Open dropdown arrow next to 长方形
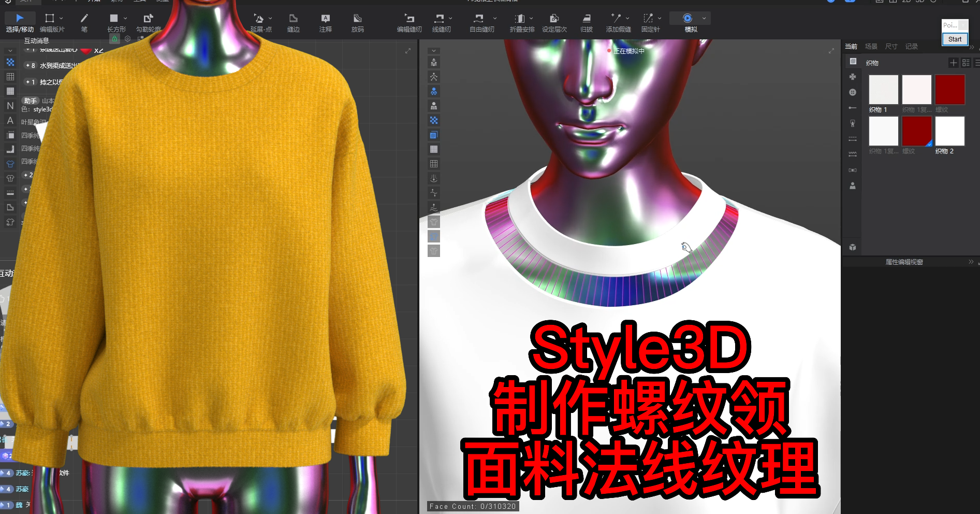The height and width of the screenshot is (514, 980). 125,18
